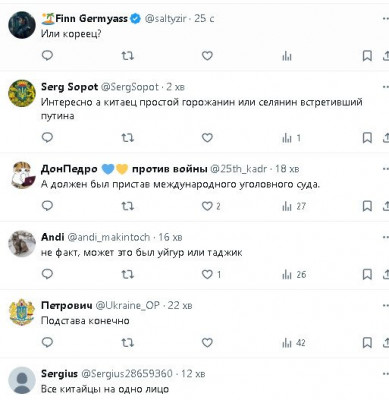Open more options menu on ДонПедро's tweet
The height and width of the screenshot is (400, 389).
(385, 169)
